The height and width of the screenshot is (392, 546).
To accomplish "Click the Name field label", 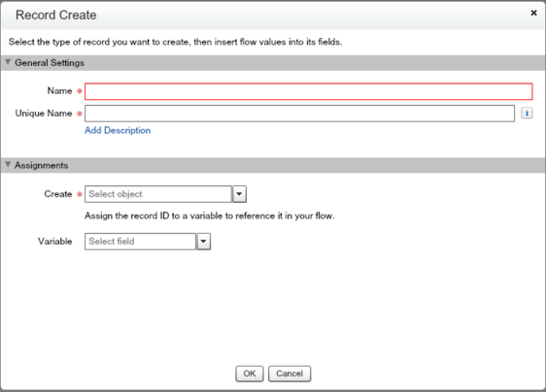I will tap(59, 91).
